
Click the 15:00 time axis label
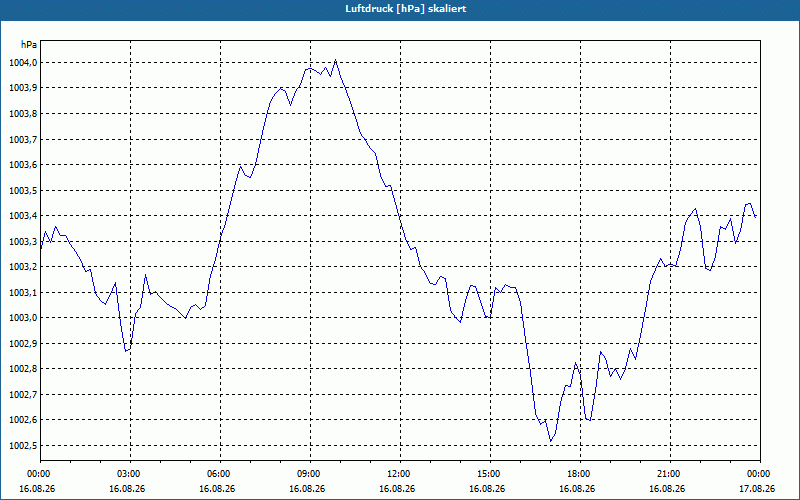coord(490,474)
